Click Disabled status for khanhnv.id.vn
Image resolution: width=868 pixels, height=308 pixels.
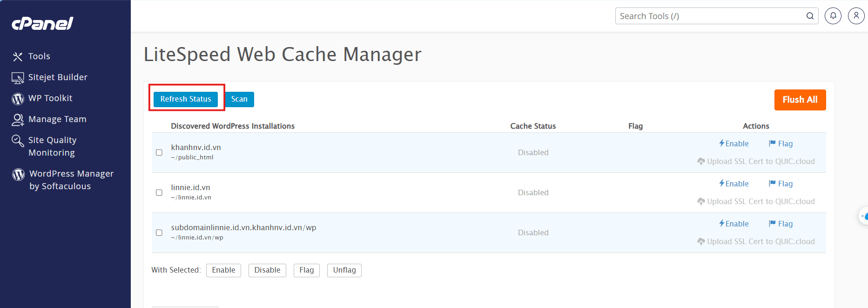click(x=533, y=152)
